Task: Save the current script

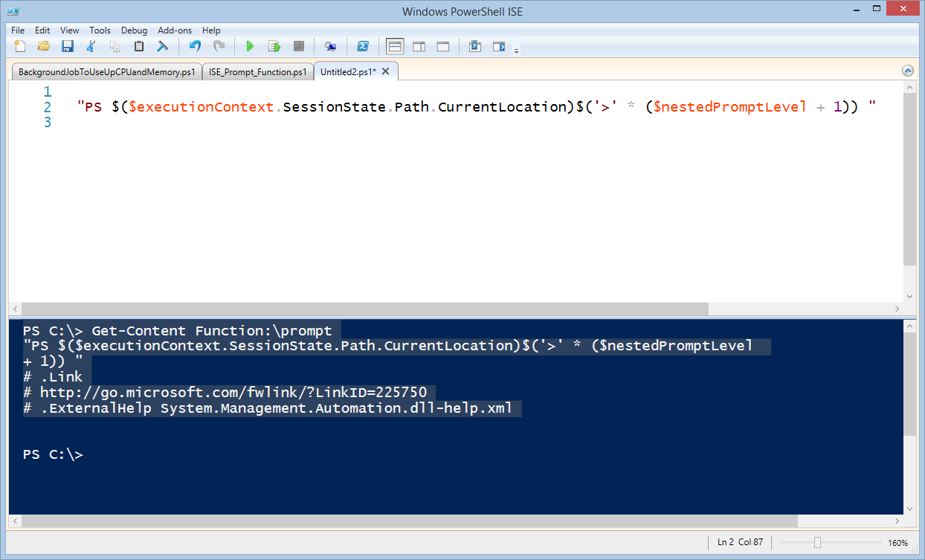Action: click(68, 45)
